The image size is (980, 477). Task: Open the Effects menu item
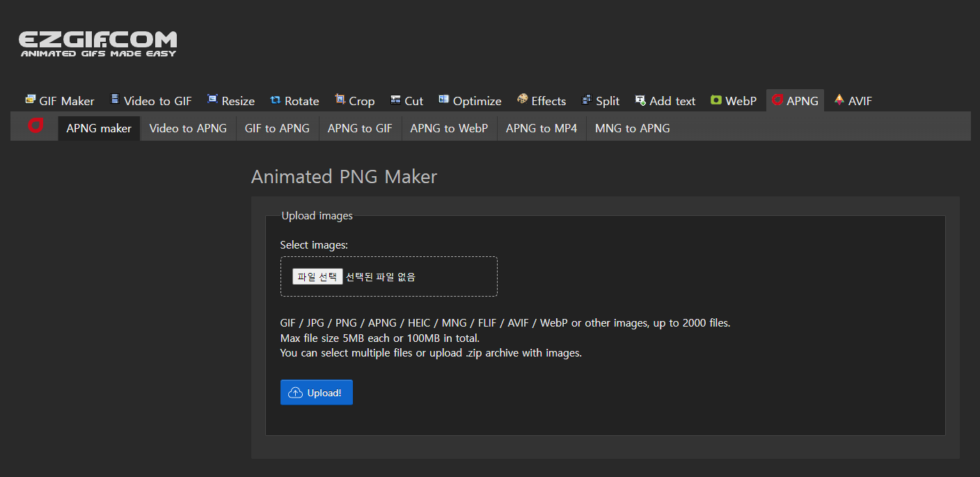tap(542, 101)
